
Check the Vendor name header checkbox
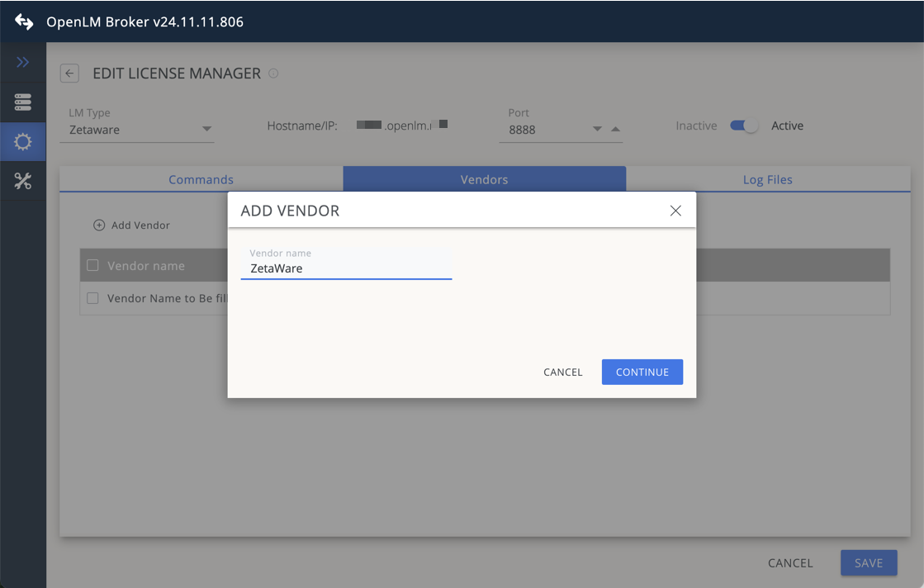[93, 265]
